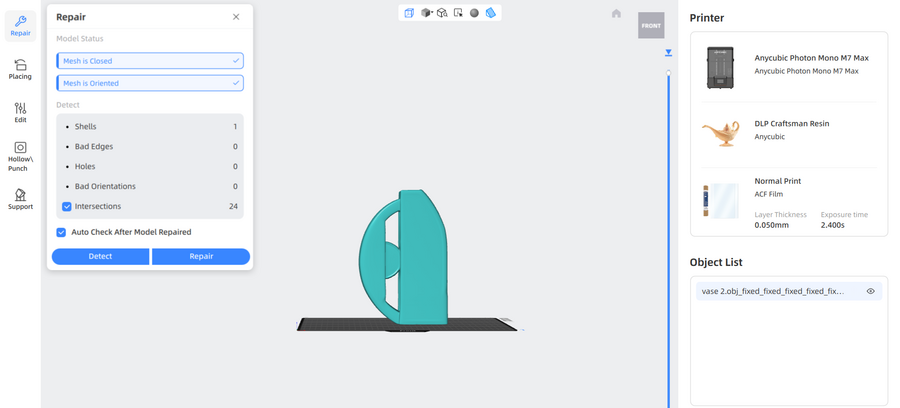This screenshot has width=900, height=408.
Task: Click the Repair button
Action: point(201,257)
